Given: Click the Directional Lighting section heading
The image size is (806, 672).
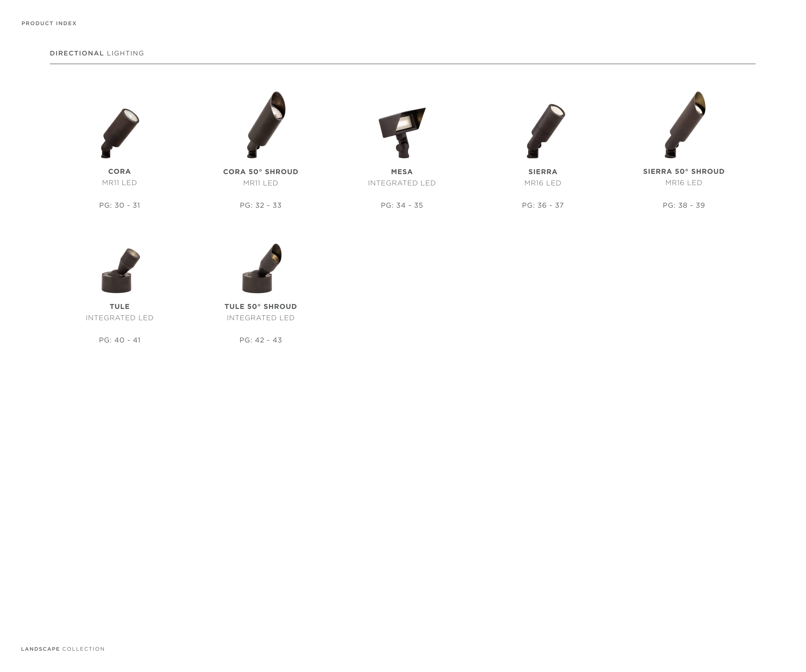Looking at the screenshot, I should point(97,53).
